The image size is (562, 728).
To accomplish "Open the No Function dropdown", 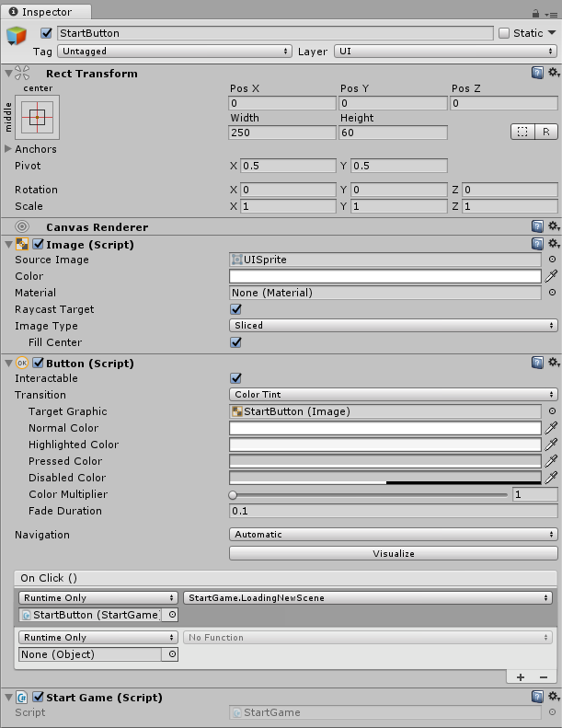I will (x=368, y=638).
